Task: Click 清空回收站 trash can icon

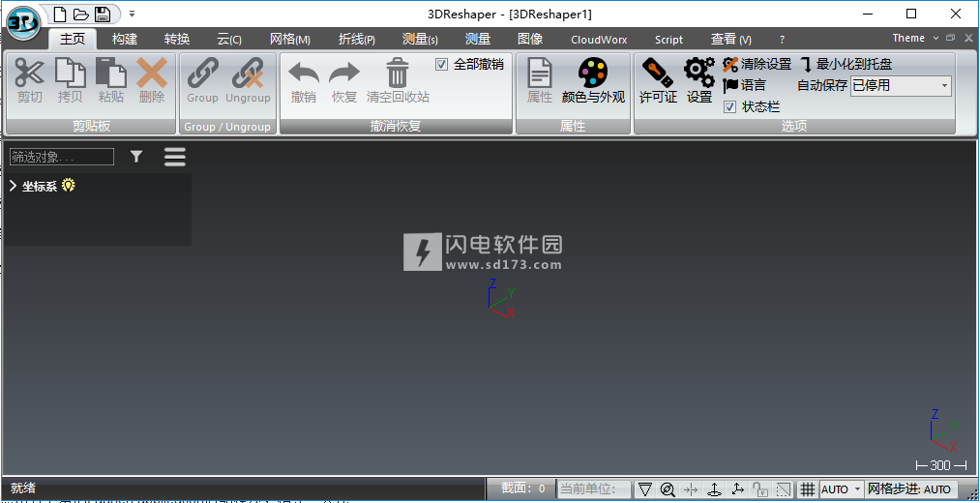Action: (x=398, y=73)
